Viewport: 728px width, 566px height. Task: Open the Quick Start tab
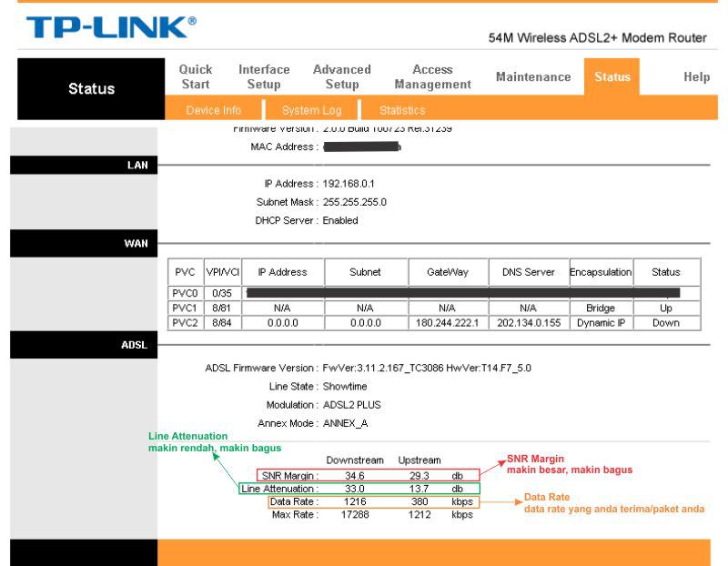coord(196,76)
